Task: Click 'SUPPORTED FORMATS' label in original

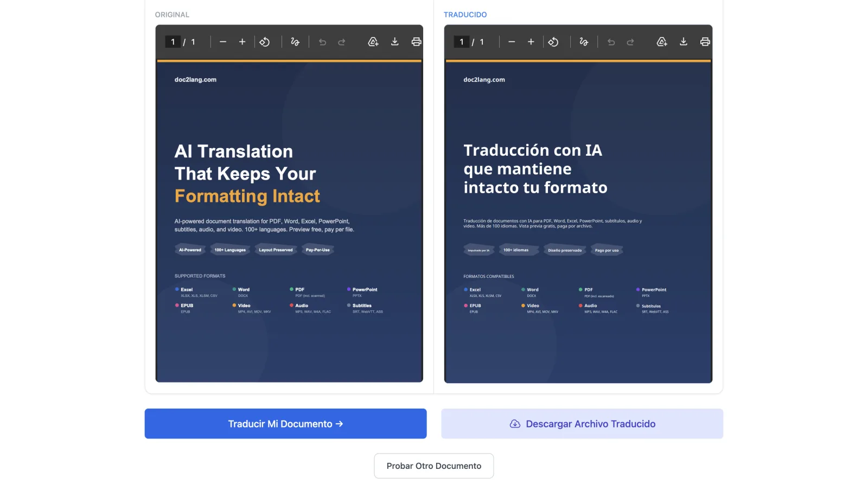Action: [200, 276]
